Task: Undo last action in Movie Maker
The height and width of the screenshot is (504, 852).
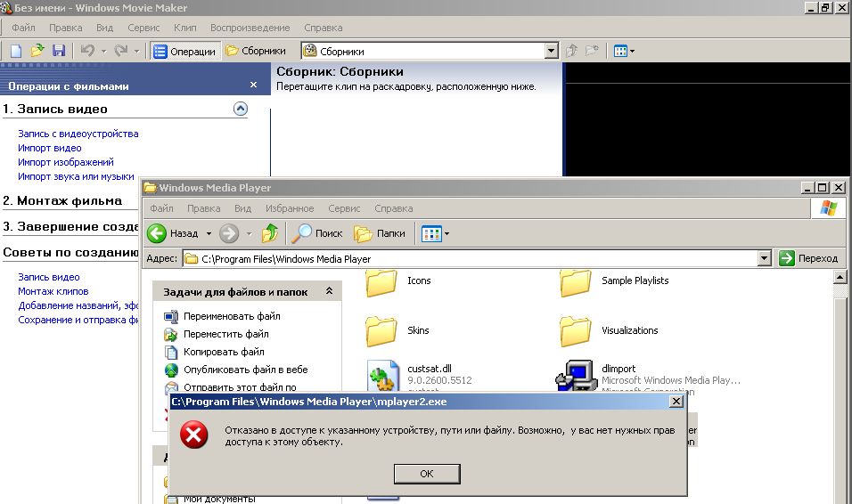Action: pyautogui.click(x=87, y=51)
